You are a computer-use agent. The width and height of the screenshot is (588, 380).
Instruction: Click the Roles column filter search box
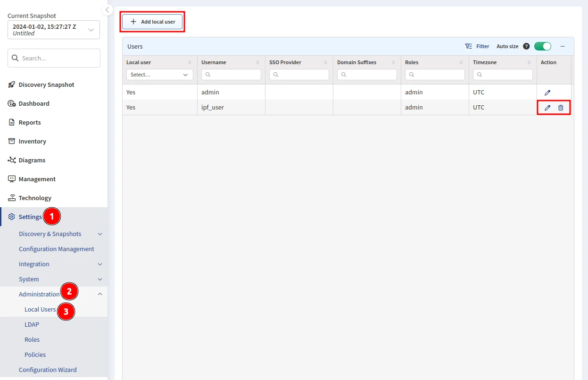[x=435, y=75]
